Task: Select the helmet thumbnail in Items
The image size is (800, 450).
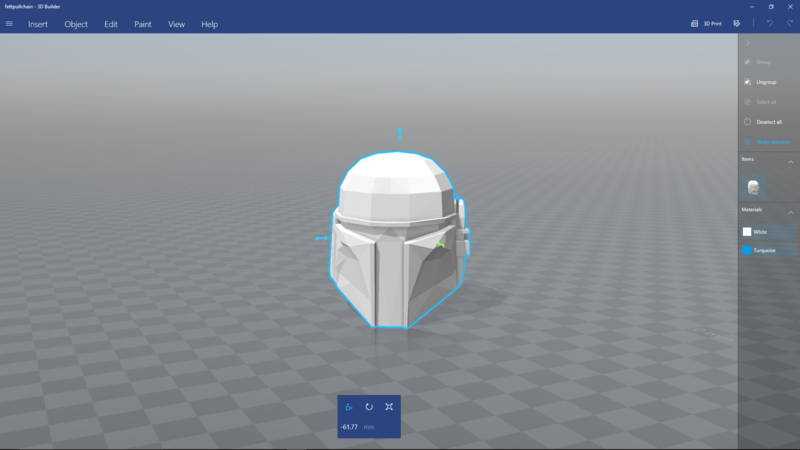Action: coord(753,187)
